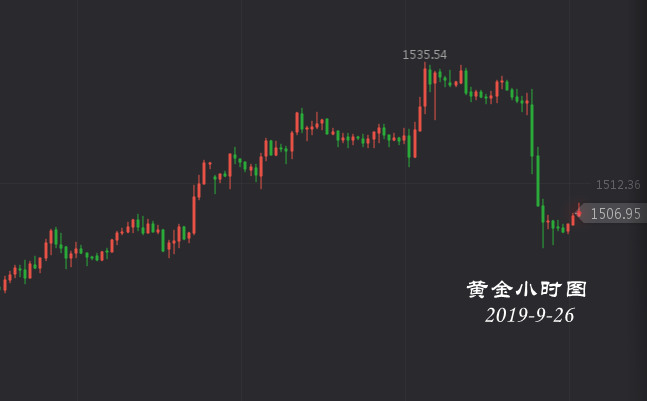Viewport: 647px width, 401px height.
Task: Select the green candle with long lower wick before the rally to 1535.54
Action: tap(409, 149)
